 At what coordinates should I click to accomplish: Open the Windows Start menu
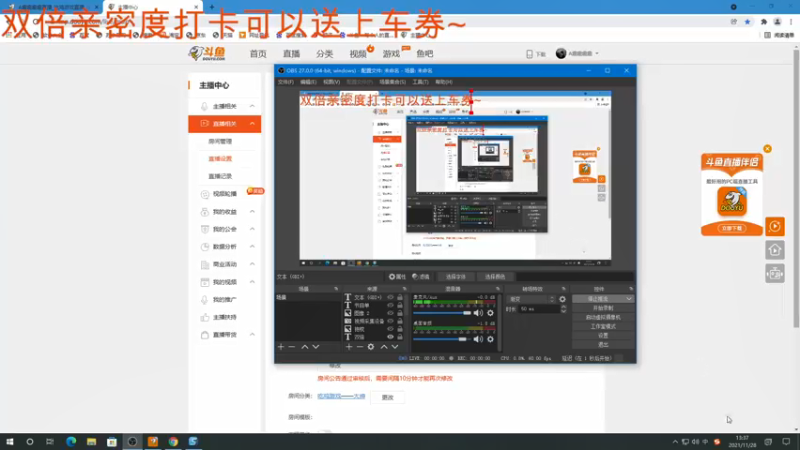click(x=10, y=441)
